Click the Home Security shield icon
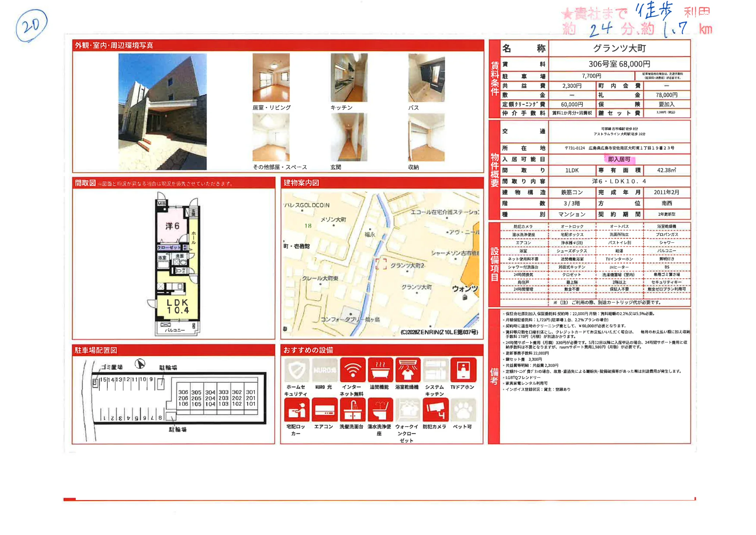756x535 pixels. coord(296,370)
